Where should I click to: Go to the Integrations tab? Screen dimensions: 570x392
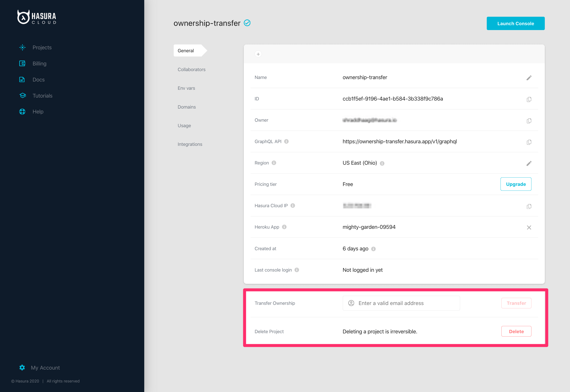(x=190, y=144)
